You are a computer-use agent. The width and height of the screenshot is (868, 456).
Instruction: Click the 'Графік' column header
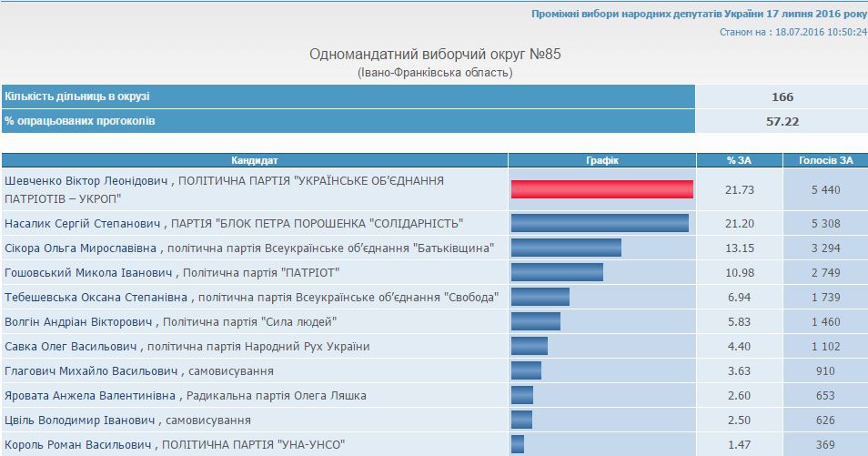pos(601,160)
